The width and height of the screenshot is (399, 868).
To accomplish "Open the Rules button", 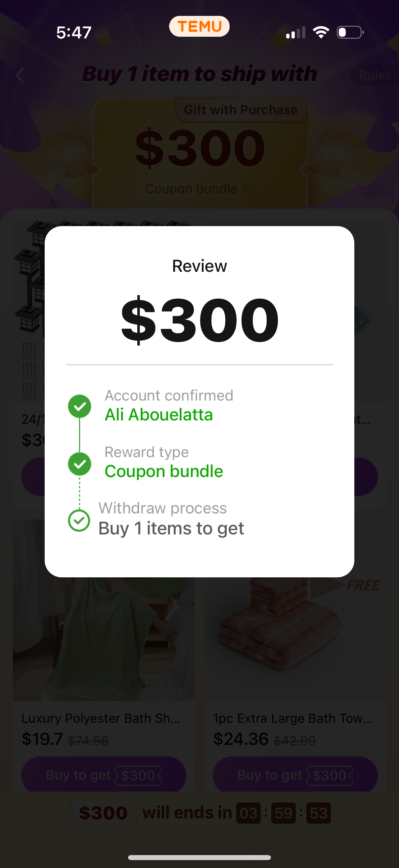I will click(x=375, y=75).
